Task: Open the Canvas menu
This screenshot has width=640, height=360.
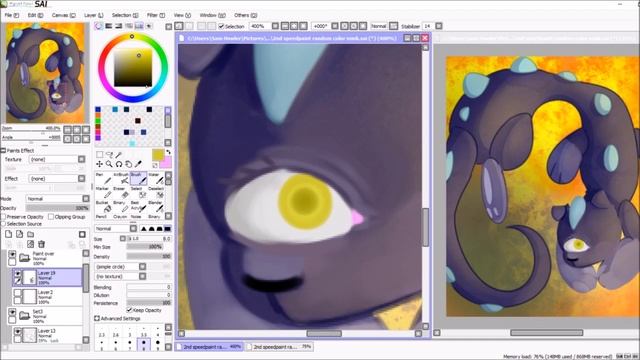Action: coord(63,15)
